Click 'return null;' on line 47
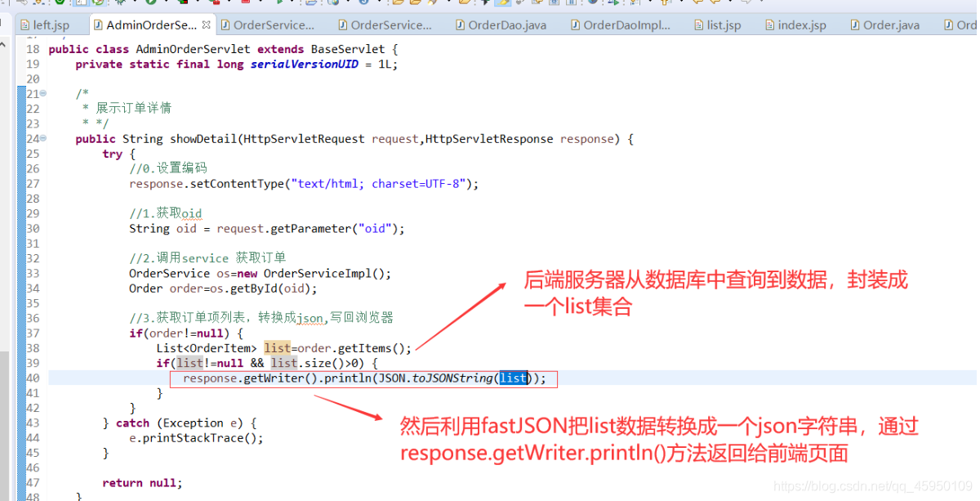 click(x=142, y=482)
